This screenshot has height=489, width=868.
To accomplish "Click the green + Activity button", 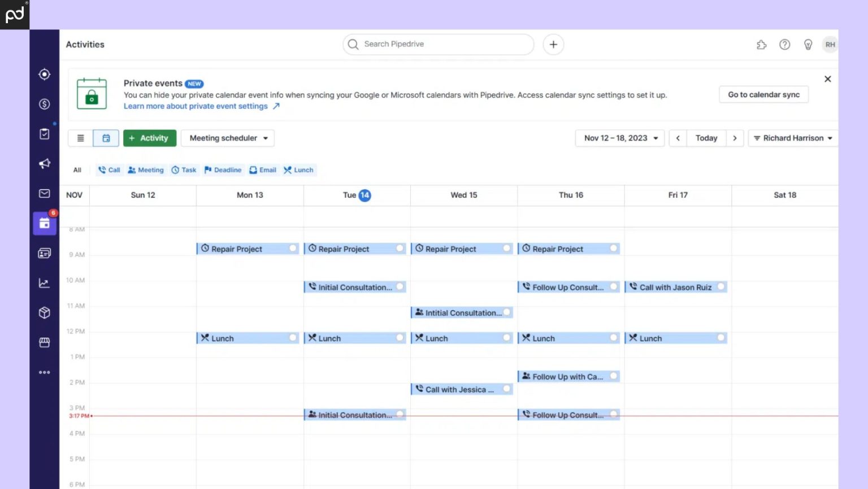I will tap(149, 138).
